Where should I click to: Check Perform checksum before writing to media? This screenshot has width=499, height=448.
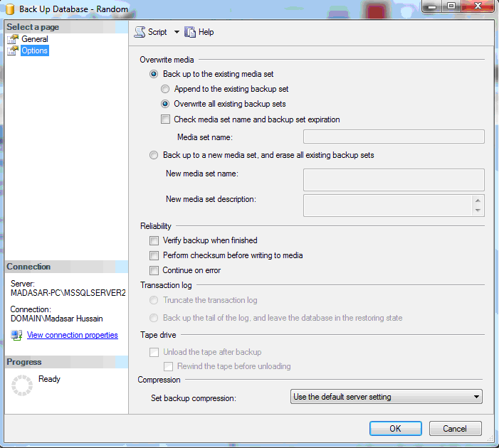(154, 255)
